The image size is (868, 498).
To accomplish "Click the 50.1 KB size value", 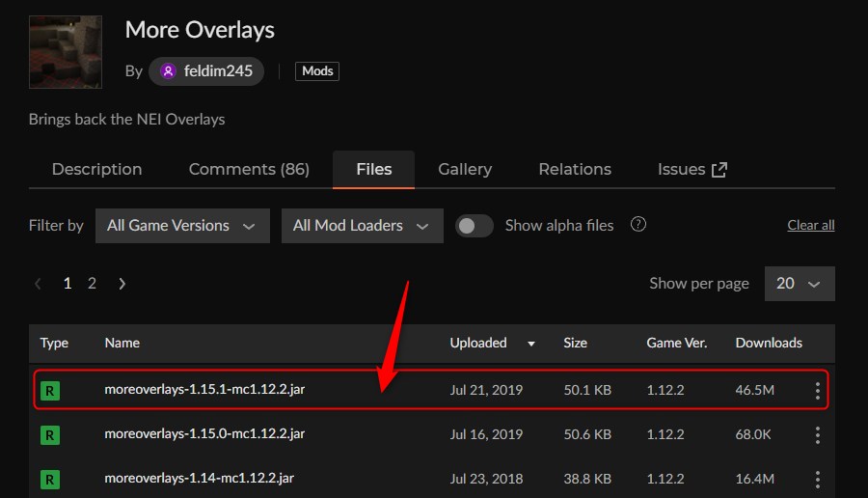I will click(587, 390).
